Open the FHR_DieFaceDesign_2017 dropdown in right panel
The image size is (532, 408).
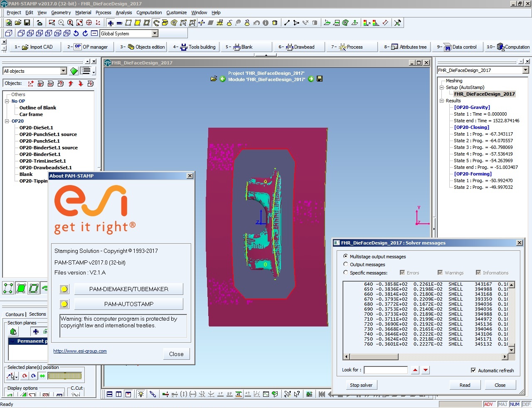pos(525,70)
